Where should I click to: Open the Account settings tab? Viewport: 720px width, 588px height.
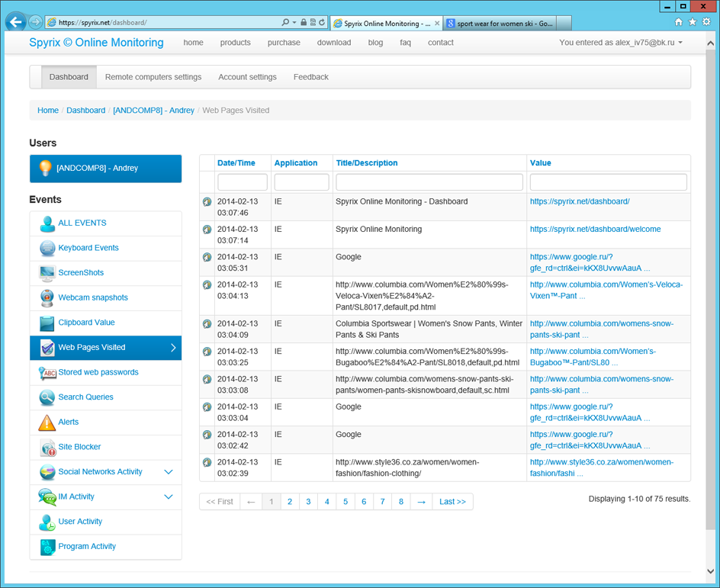(247, 77)
